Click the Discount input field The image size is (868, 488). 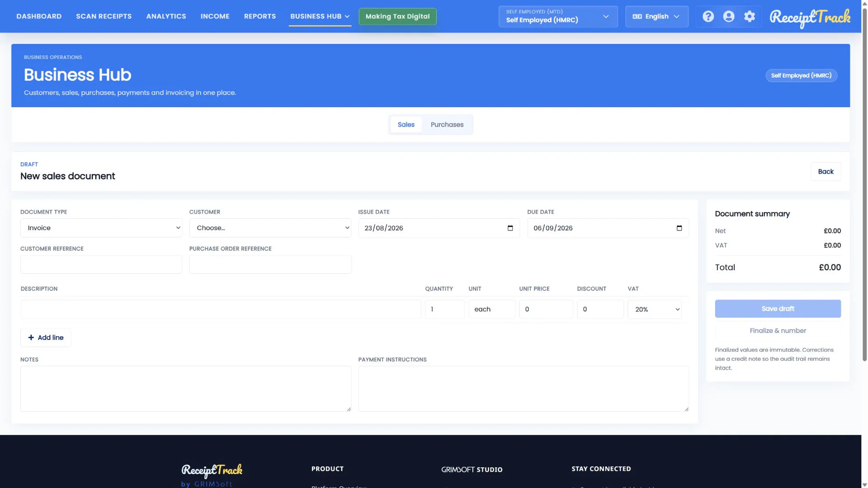click(600, 309)
